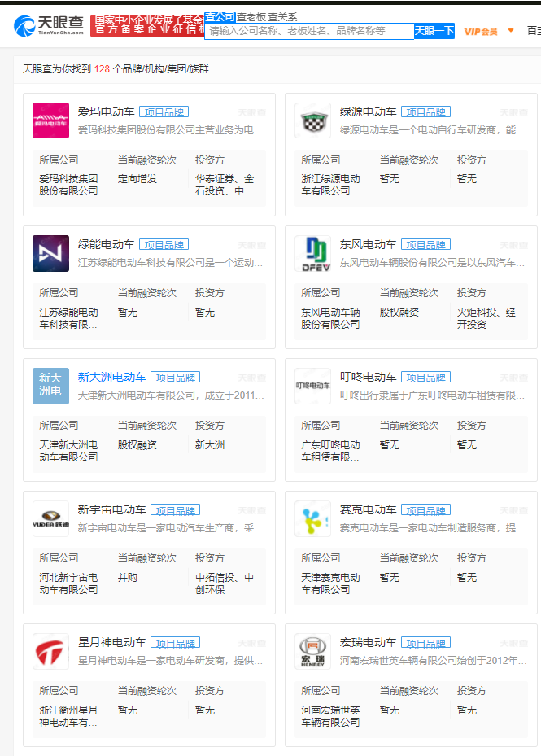The width and height of the screenshot is (541, 756).
Task: Click 项目品牌 tag beside 赛克电动车
Action: pos(425,510)
